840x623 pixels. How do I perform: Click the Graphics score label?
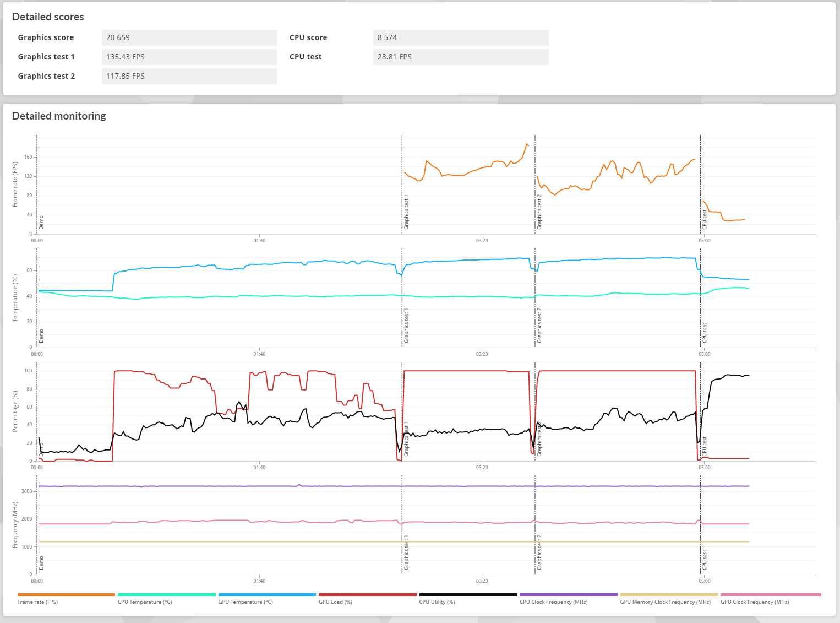pyautogui.click(x=46, y=37)
